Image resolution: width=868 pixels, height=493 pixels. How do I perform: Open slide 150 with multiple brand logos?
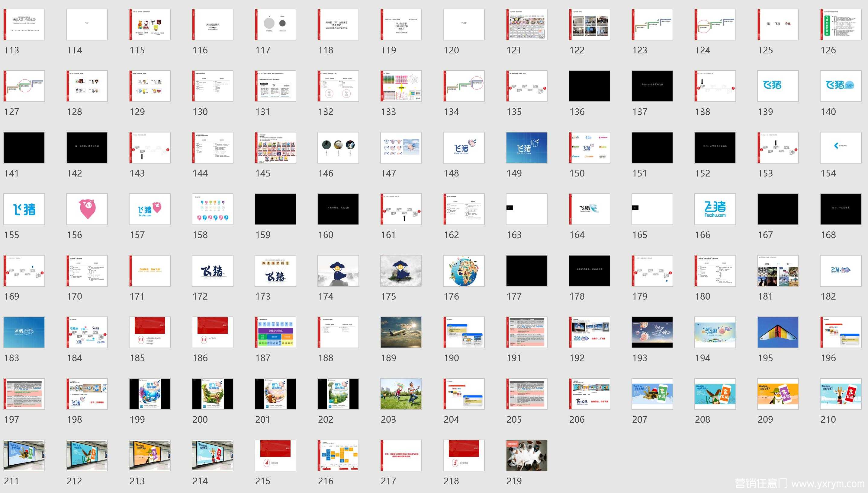pyautogui.click(x=590, y=148)
